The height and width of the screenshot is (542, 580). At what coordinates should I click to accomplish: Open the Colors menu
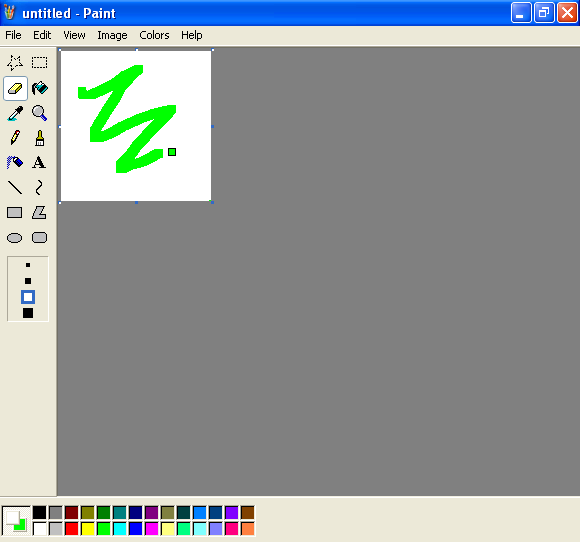(x=154, y=35)
